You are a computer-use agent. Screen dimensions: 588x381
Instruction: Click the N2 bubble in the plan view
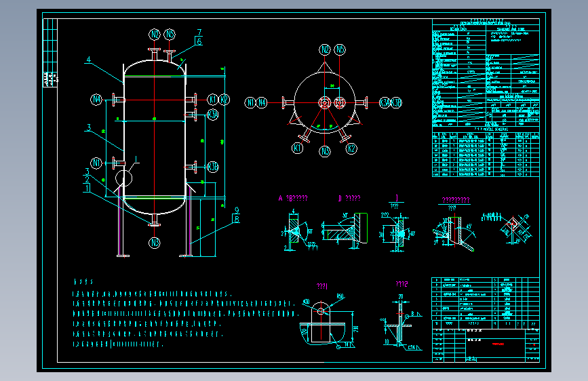click(325, 49)
